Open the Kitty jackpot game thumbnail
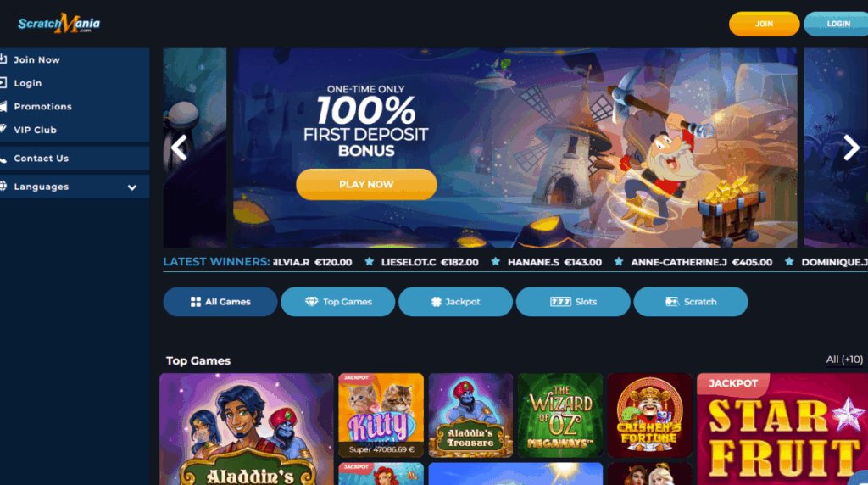 click(381, 415)
